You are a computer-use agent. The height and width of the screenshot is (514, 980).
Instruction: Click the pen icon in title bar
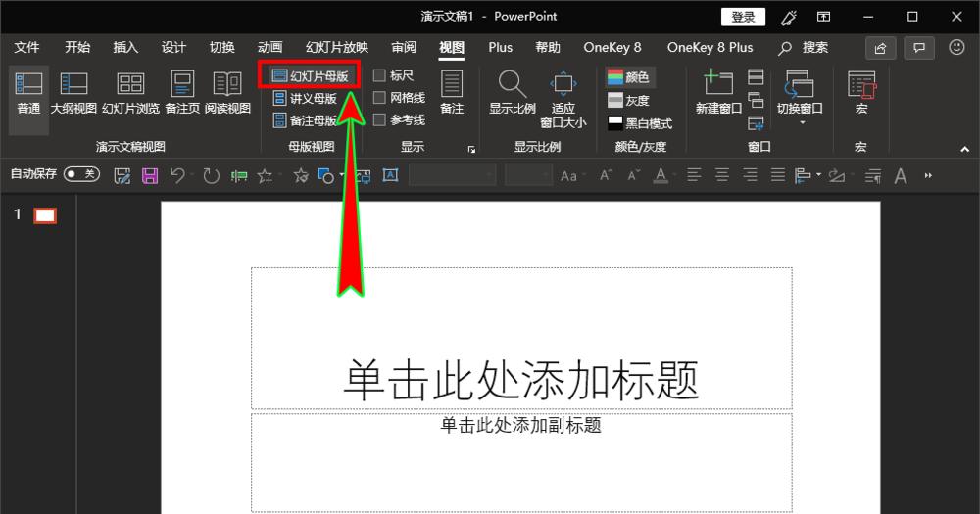(x=789, y=18)
